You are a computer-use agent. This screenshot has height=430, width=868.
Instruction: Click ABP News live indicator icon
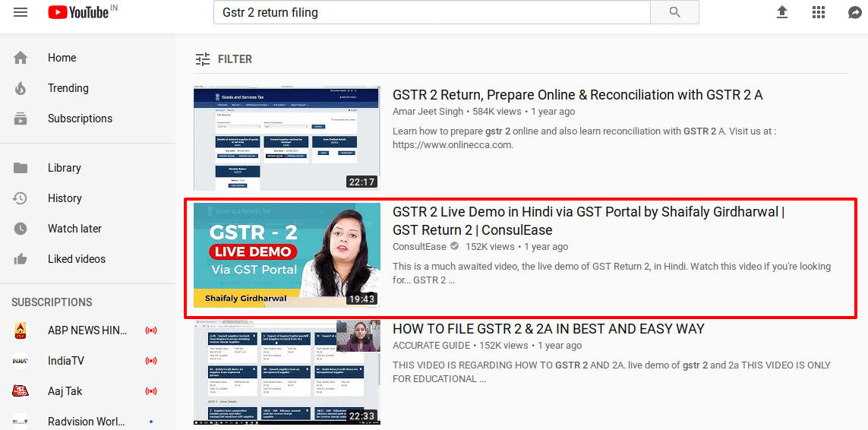point(150,330)
